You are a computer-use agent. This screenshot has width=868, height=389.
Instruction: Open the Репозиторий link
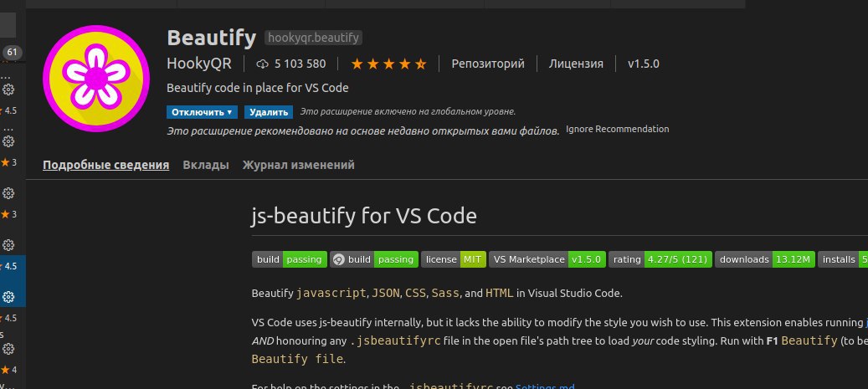tap(488, 64)
